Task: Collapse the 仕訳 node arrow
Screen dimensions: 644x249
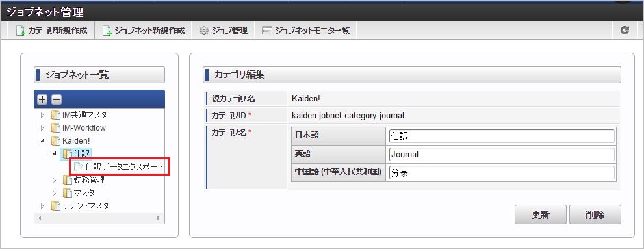Action: (55, 153)
